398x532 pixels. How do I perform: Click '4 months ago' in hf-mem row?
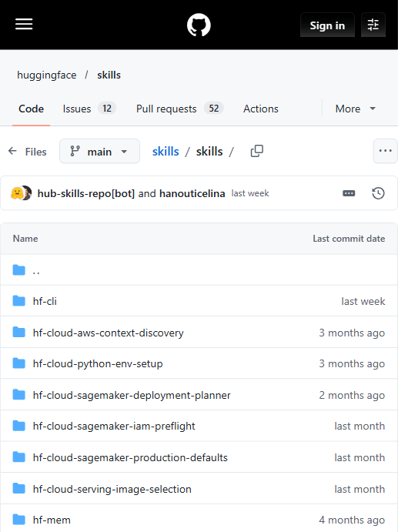point(352,520)
